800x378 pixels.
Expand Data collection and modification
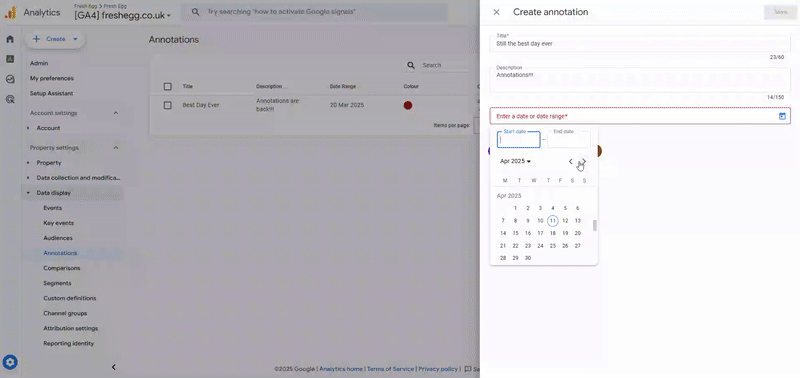[28, 178]
